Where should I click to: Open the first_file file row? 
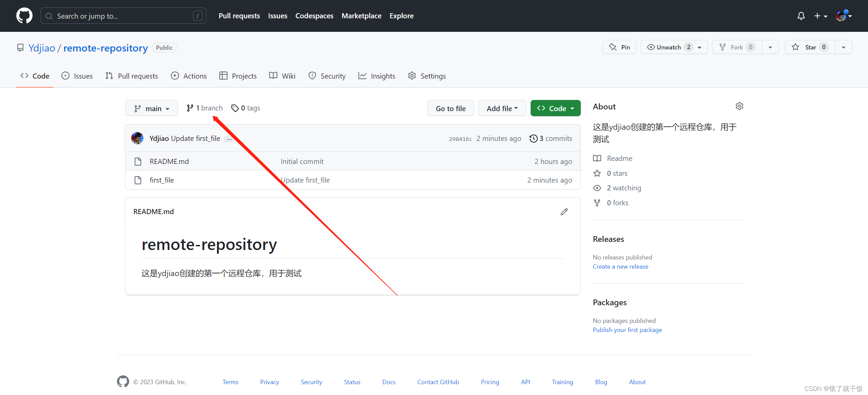point(353,180)
